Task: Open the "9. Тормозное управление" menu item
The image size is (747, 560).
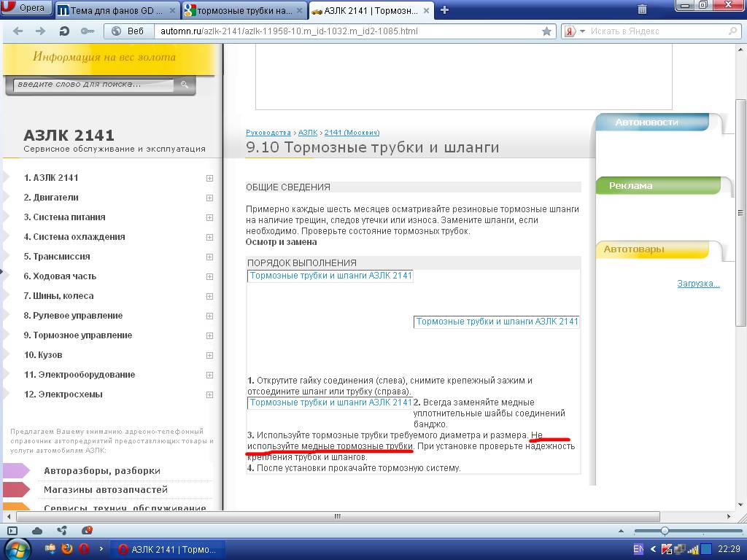Action: (77, 335)
